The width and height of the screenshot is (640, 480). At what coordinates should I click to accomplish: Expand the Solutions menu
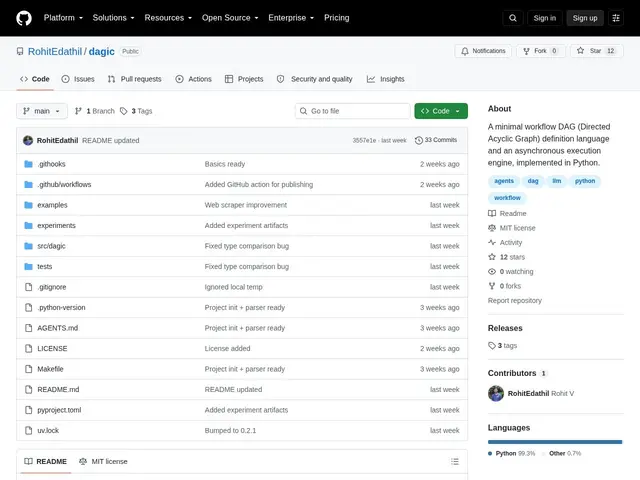113,18
